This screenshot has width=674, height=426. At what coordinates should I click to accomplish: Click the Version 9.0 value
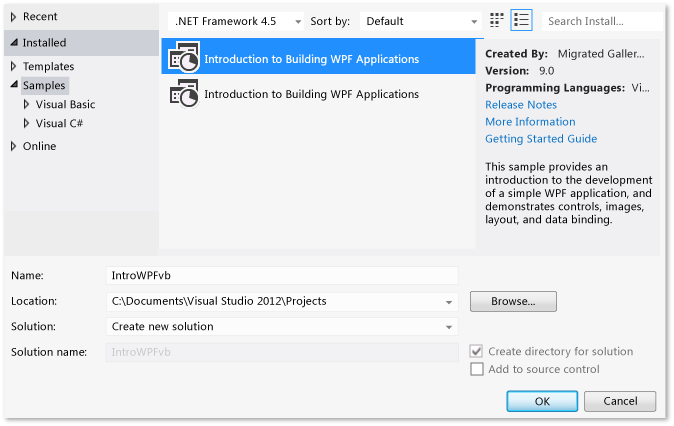[x=546, y=71]
